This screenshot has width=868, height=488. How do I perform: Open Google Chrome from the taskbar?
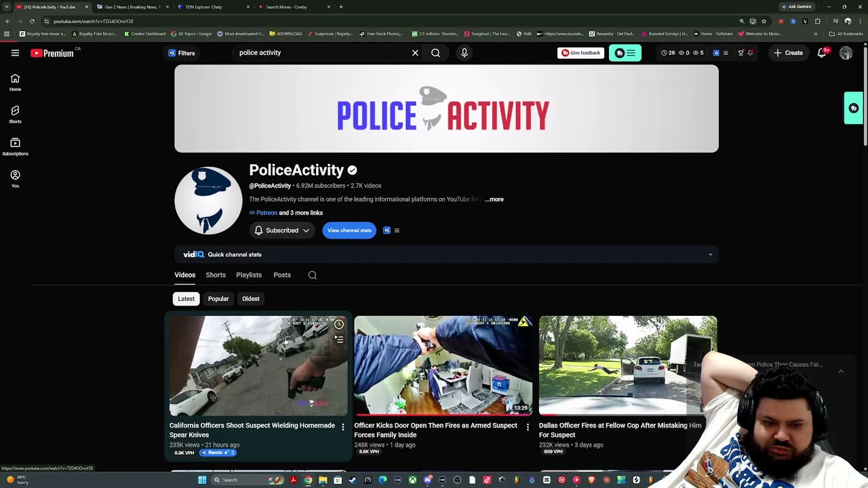pos(308,480)
